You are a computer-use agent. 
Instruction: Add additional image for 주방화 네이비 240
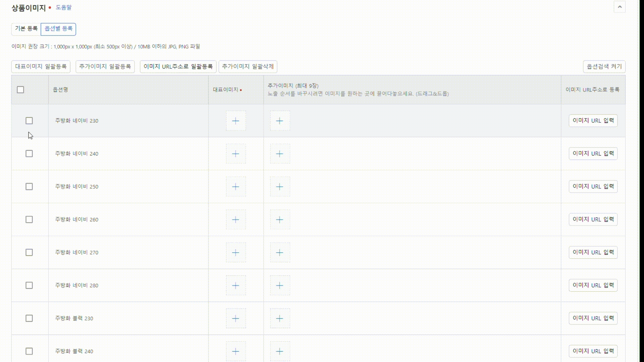[x=279, y=154]
